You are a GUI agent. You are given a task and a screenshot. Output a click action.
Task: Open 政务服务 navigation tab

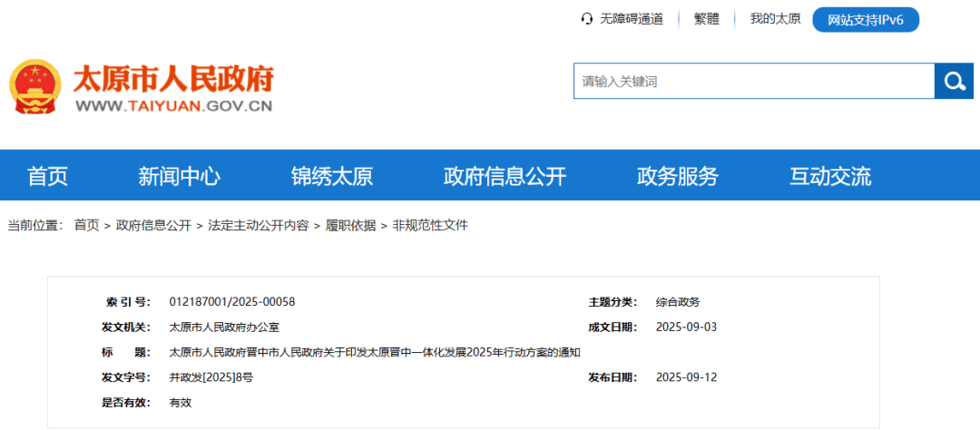pos(677,175)
